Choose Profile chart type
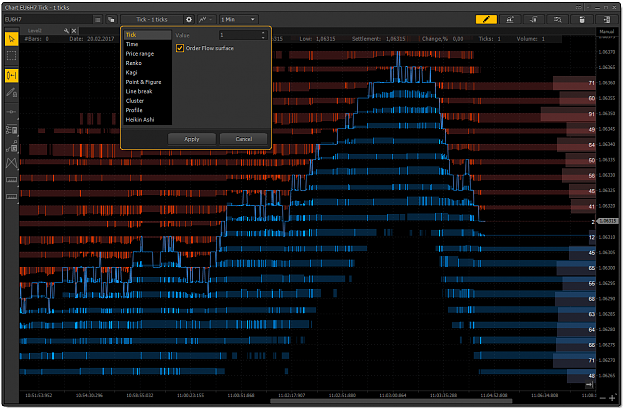Viewport: 625px width, 410px height. tap(147, 110)
